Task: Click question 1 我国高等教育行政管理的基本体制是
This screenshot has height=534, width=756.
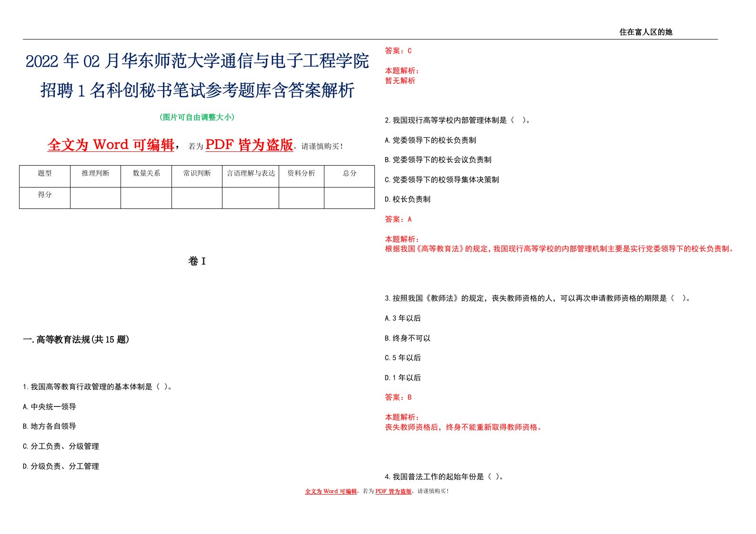Action: 97,387
